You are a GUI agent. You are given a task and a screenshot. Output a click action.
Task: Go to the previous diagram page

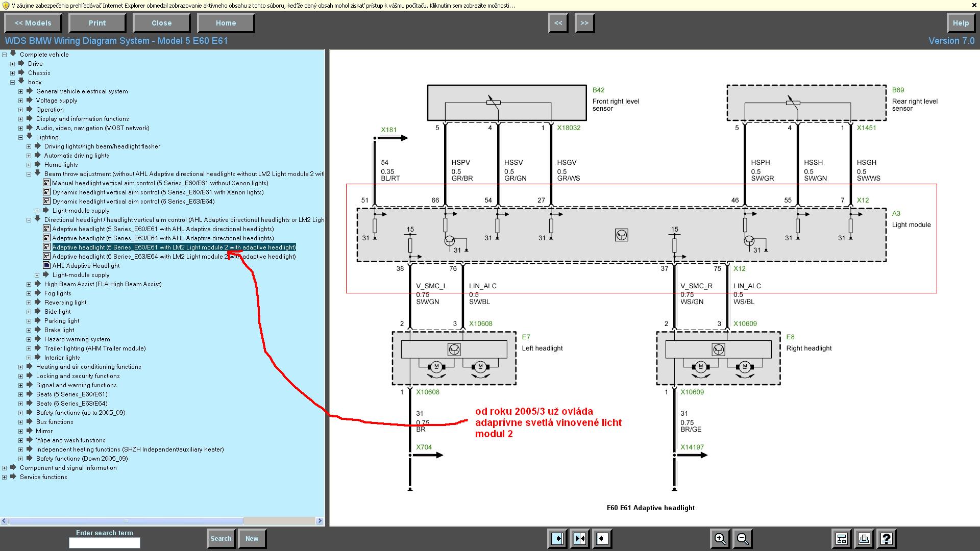pos(558,23)
